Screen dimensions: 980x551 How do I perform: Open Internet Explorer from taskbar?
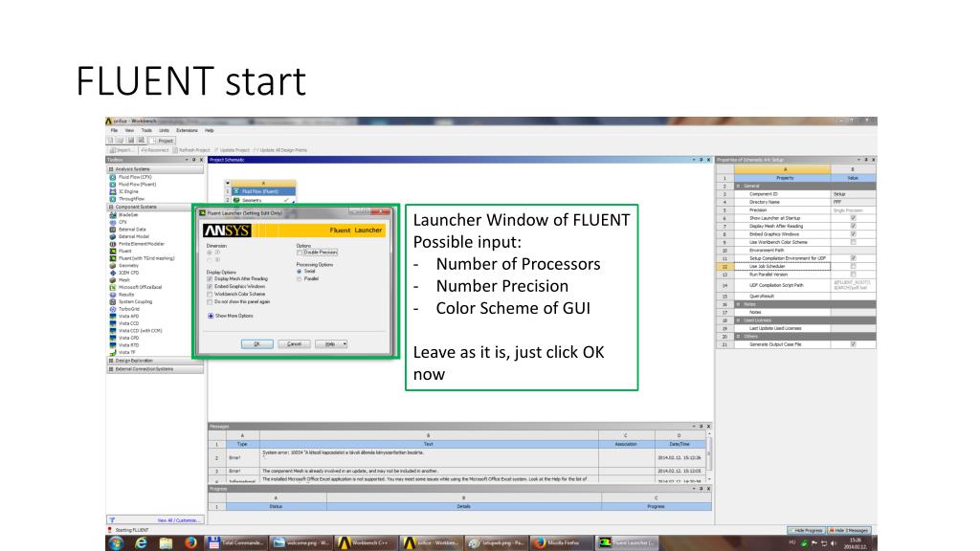142,543
